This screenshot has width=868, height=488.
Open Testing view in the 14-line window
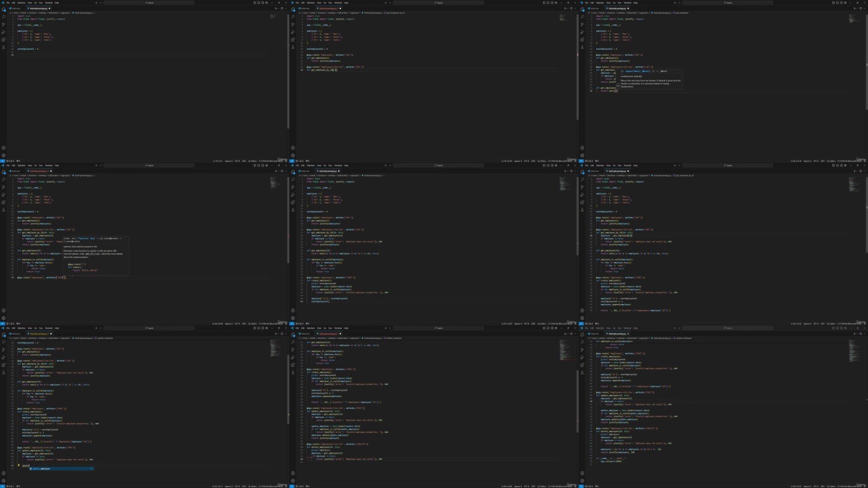coord(3,47)
